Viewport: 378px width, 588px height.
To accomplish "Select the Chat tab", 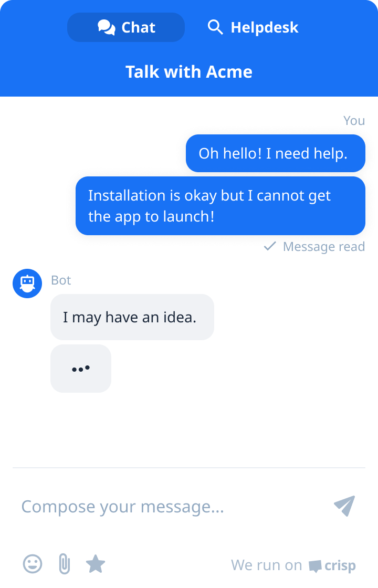I will click(126, 27).
